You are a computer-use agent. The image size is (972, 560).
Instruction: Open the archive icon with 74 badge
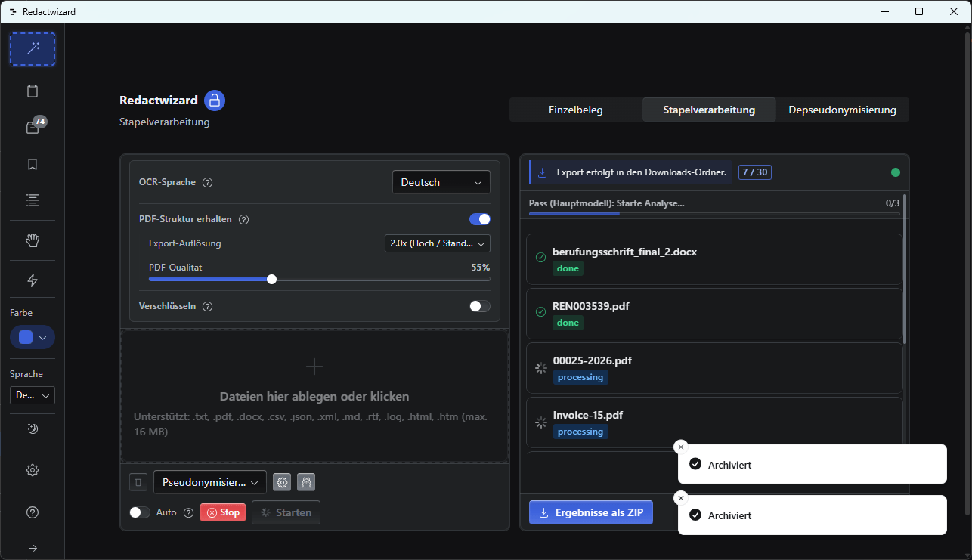[x=33, y=127]
